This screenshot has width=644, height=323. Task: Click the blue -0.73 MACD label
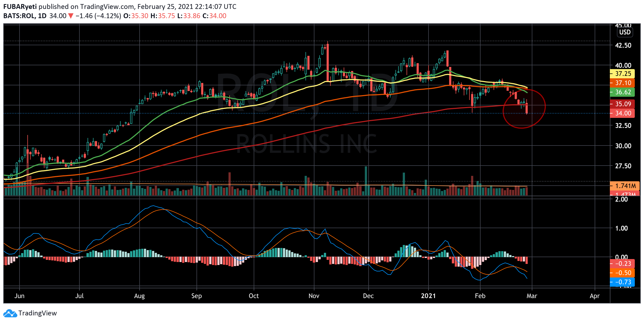[623, 282]
